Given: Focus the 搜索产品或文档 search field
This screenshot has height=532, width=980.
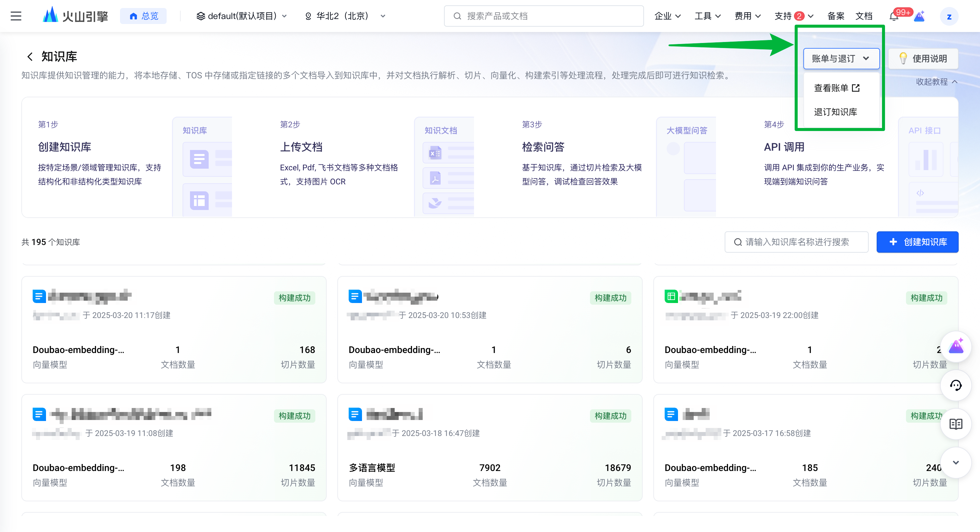Looking at the screenshot, I should click(x=544, y=16).
